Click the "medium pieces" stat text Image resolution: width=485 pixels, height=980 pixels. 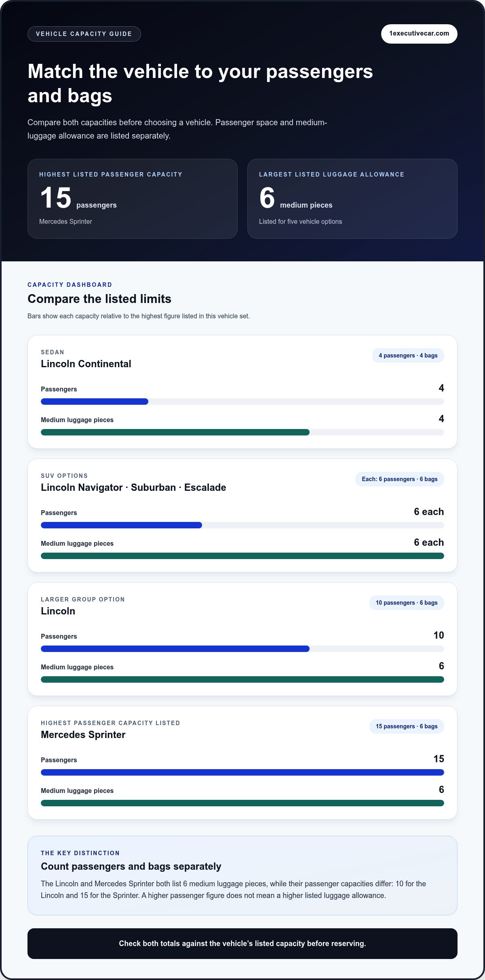coord(306,205)
